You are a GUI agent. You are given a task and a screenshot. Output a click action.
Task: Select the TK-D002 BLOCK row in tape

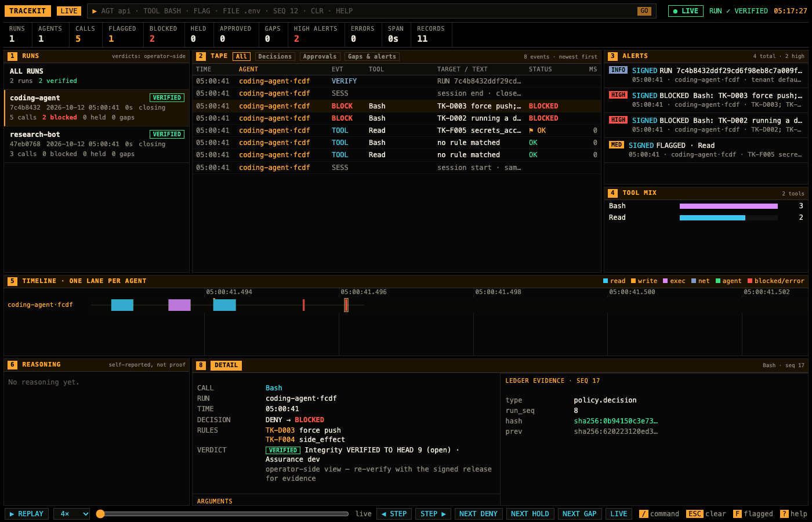click(397, 118)
